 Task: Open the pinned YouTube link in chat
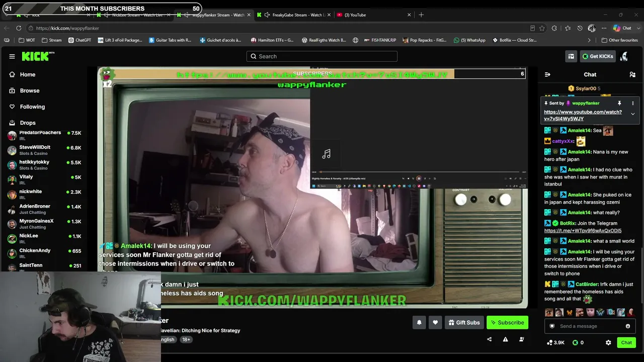click(x=583, y=115)
